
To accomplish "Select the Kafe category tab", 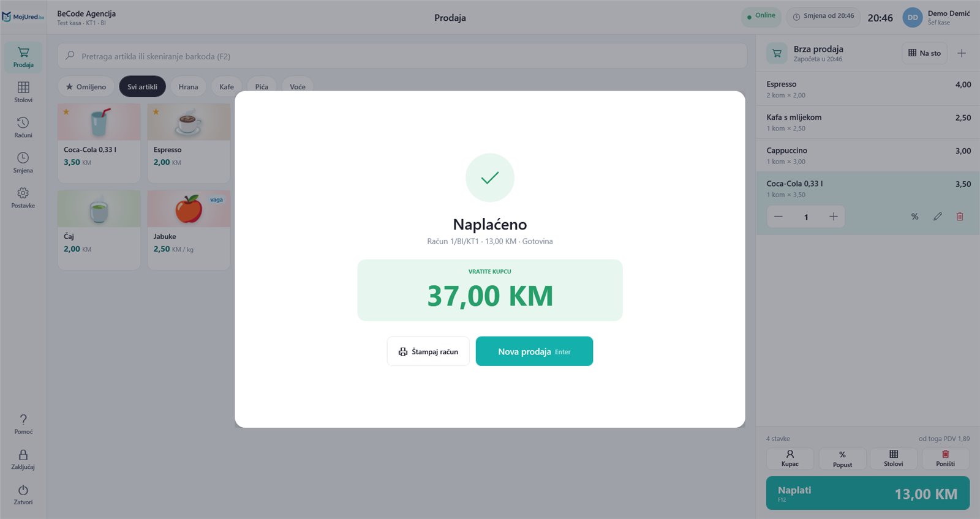I will 227,87.
